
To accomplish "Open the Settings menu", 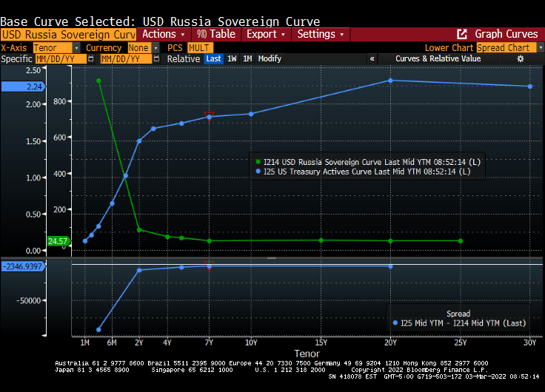I will pos(321,34).
